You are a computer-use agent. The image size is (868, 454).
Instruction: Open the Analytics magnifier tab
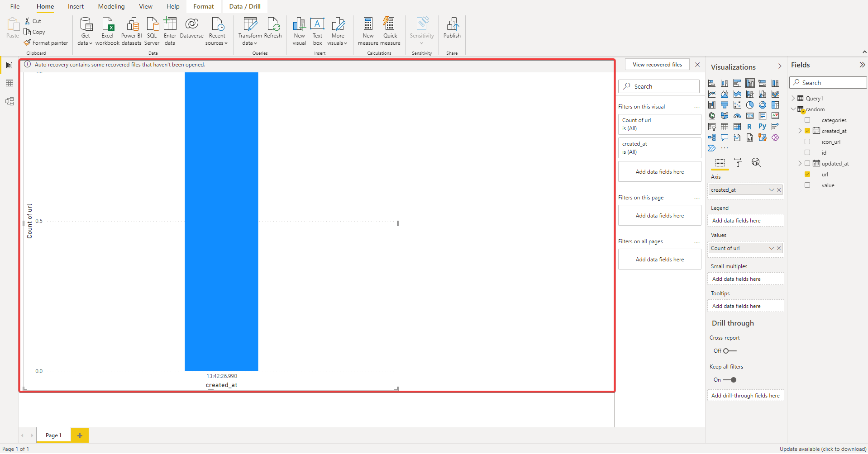pyautogui.click(x=756, y=162)
